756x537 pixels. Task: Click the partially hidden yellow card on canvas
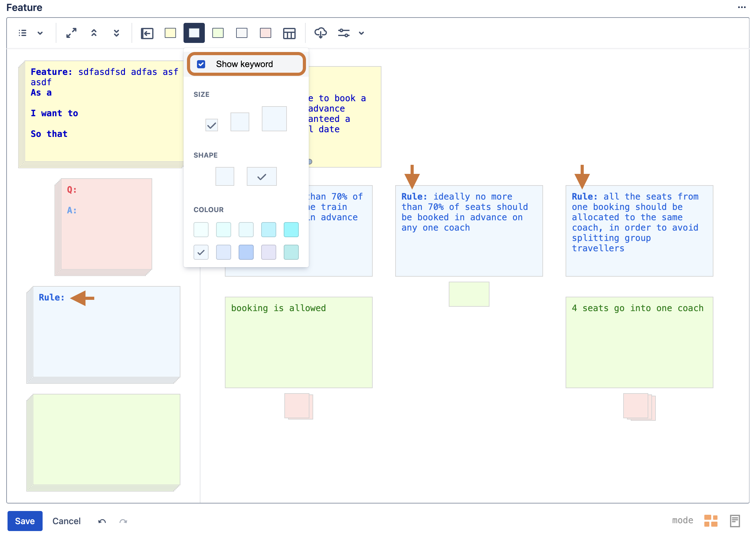click(344, 117)
